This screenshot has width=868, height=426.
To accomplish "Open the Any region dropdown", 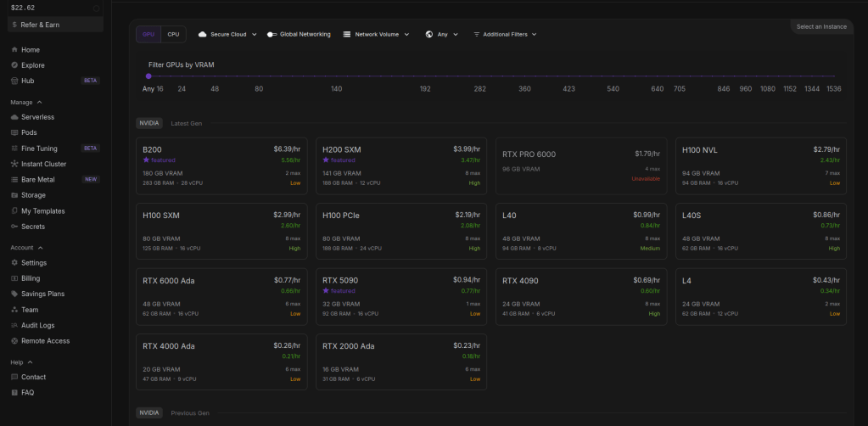I will click(x=442, y=35).
